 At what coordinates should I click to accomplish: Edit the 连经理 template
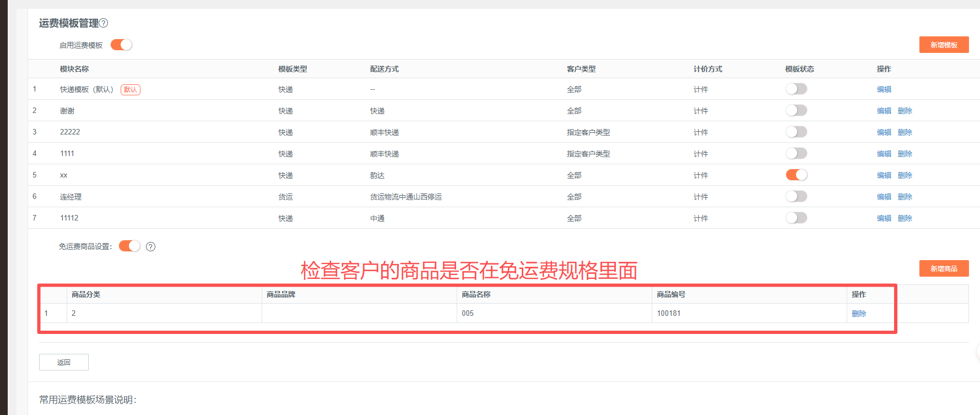pos(884,197)
